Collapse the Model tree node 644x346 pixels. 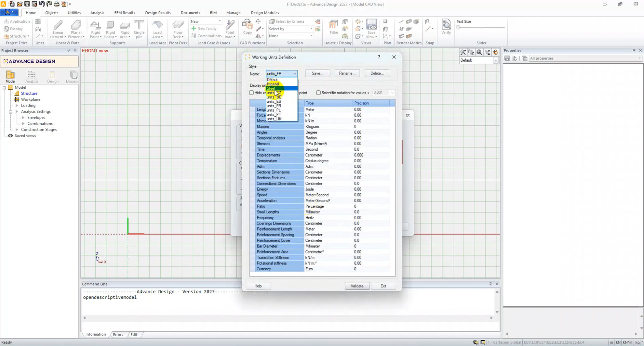click(4, 87)
